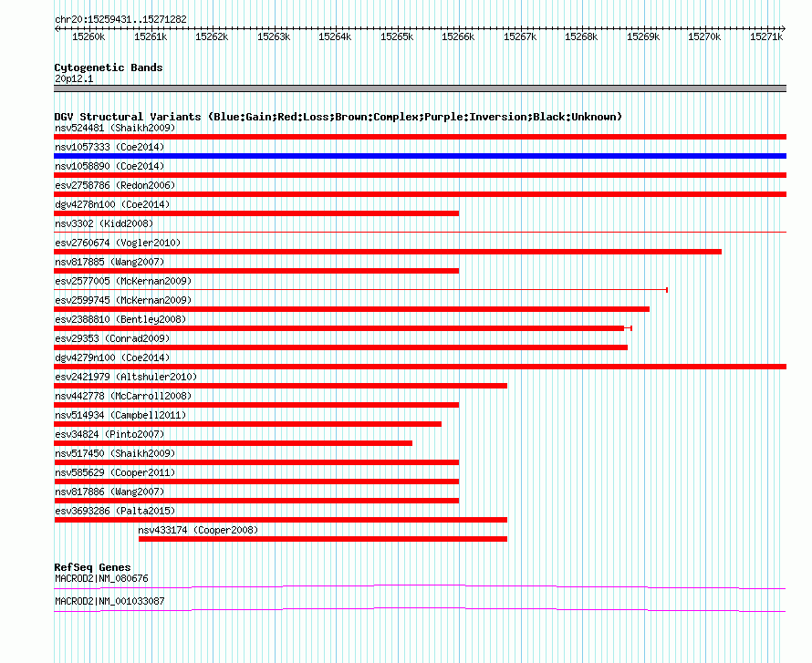Click the esv2388810 bar's end whisker
This screenshot has height=663, width=812.
[x=629, y=328]
